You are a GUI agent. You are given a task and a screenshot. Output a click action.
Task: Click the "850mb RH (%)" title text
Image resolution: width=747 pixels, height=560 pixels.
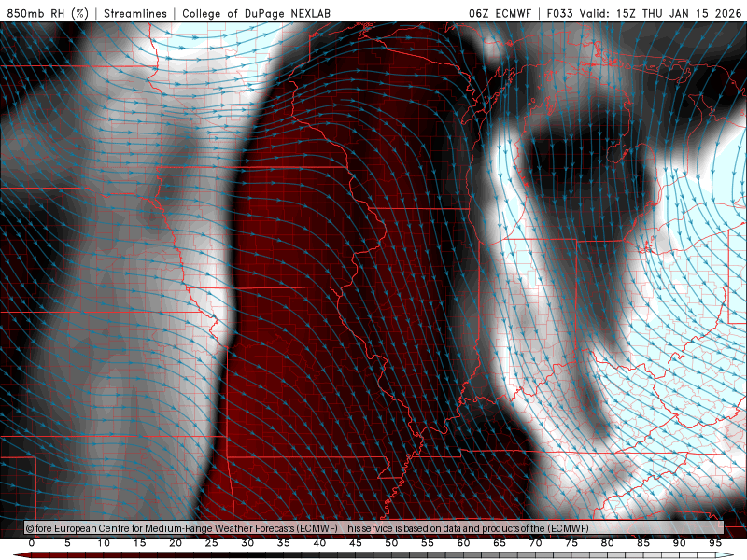pos(49,13)
